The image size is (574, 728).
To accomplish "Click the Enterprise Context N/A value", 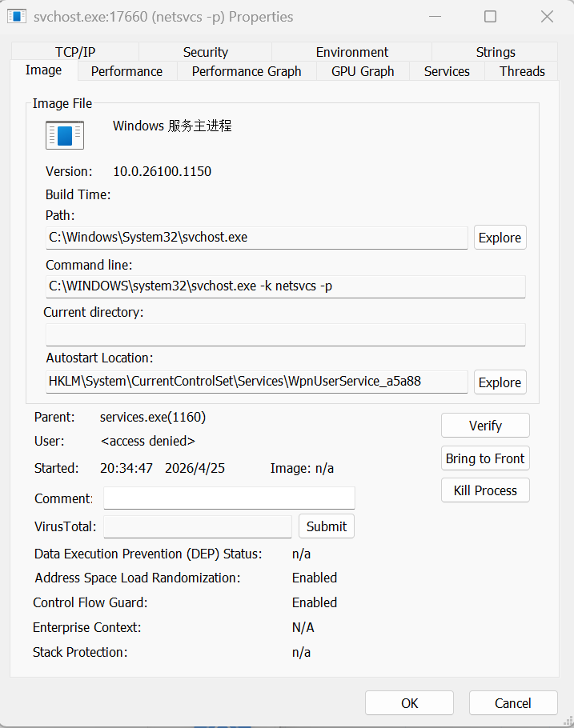I will (303, 627).
